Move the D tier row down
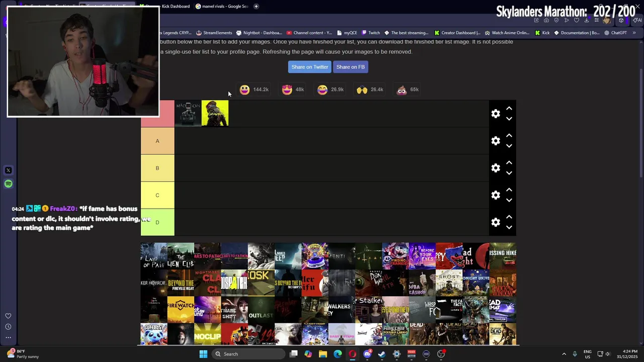The image size is (644, 362). 509,228
